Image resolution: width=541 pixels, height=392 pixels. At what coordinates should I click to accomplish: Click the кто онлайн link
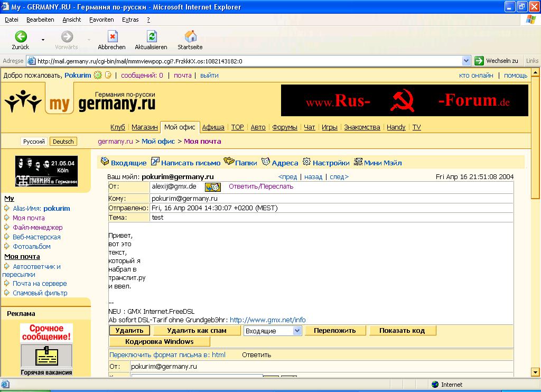point(476,75)
